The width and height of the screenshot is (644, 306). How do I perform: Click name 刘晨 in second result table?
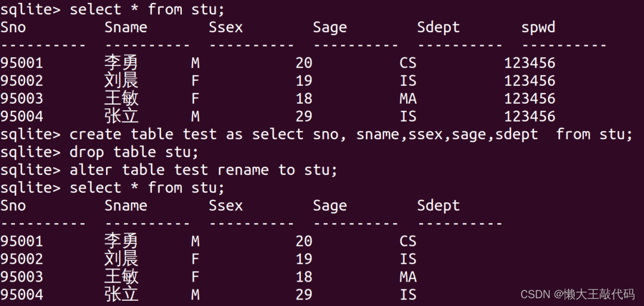121,259
